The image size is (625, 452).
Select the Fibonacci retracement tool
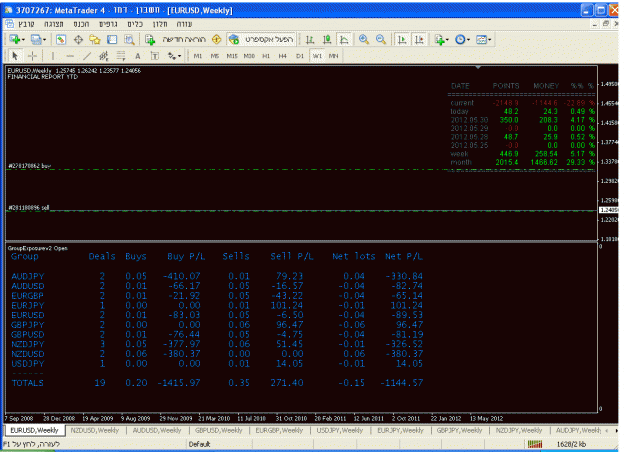click(121, 56)
